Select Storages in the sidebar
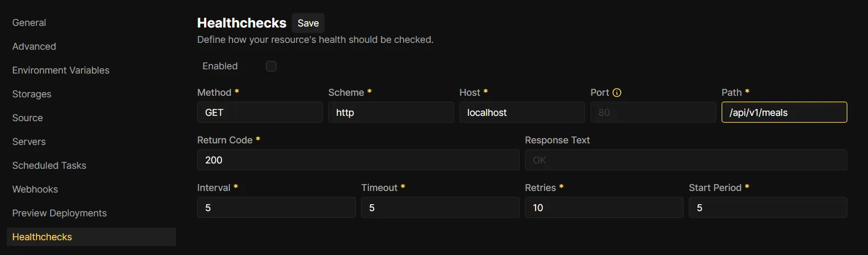868x255 pixels. pos(32,94)
